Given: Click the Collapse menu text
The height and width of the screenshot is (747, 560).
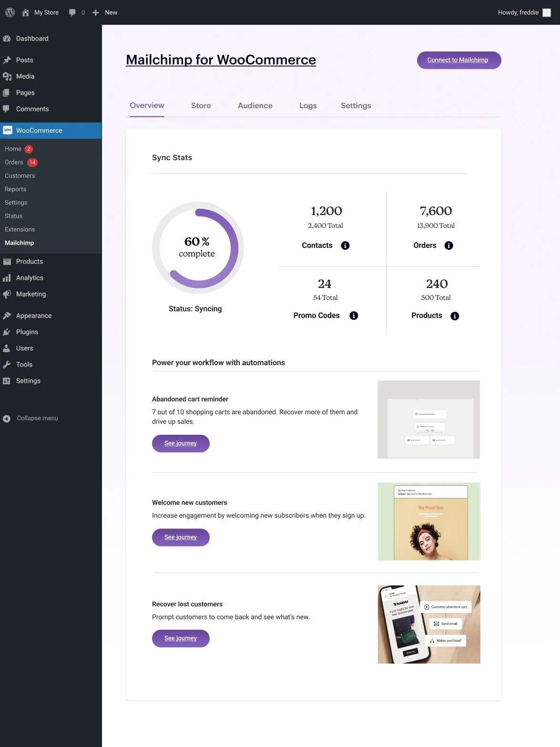Looking at the screenshot, I should [38, 418].
